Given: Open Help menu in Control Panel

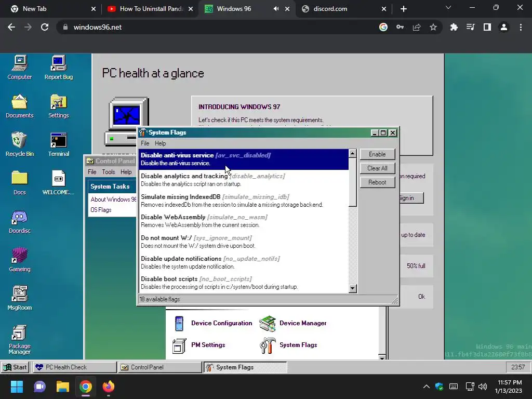Looking at the screenshot, I should point(126,171).
